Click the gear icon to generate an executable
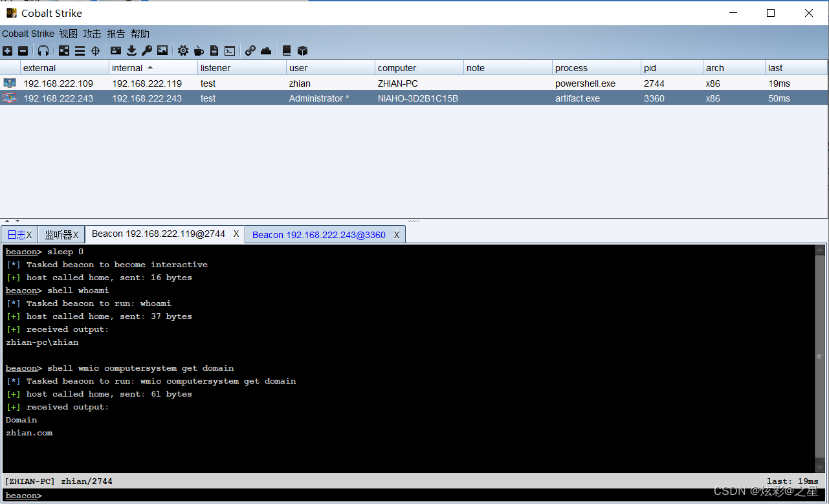 tap(183, 50)
